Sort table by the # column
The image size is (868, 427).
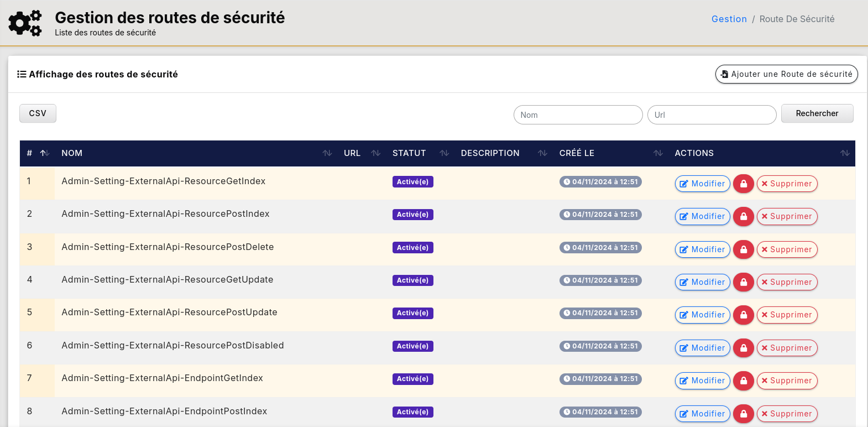45,153
